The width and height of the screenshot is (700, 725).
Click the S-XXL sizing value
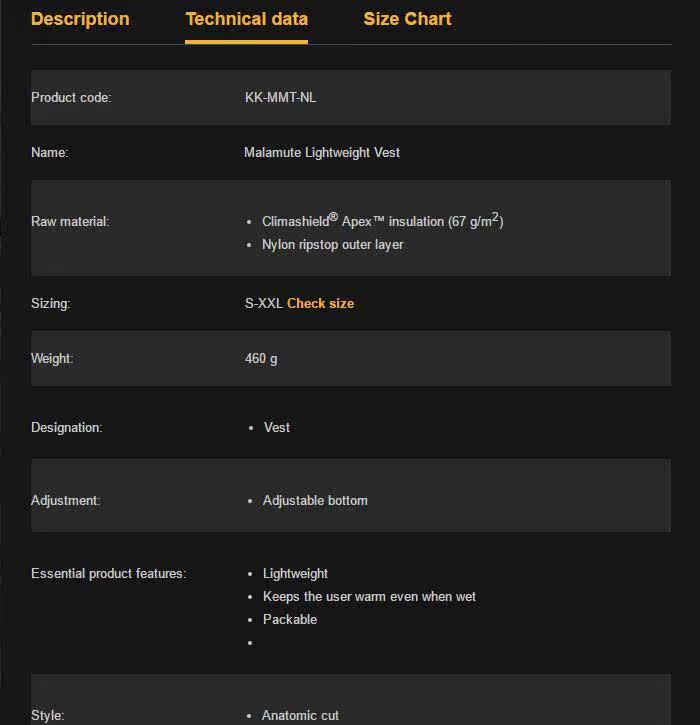click(x=264, y=303)
